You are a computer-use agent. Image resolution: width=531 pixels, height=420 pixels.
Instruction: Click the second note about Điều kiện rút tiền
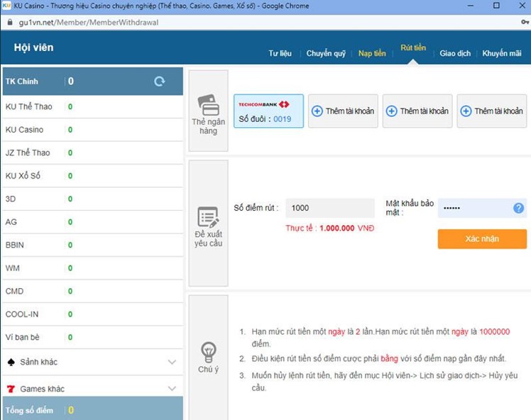[x=378, y=359]
